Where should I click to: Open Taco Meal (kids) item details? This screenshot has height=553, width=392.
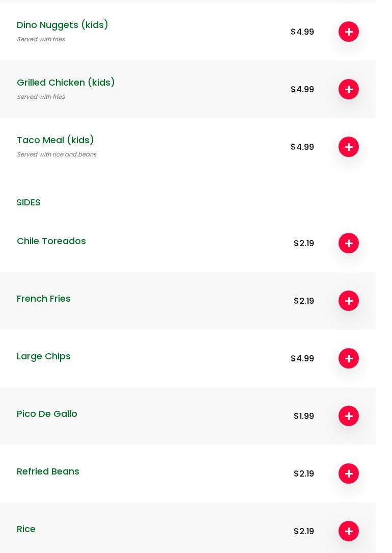(55, 140)
